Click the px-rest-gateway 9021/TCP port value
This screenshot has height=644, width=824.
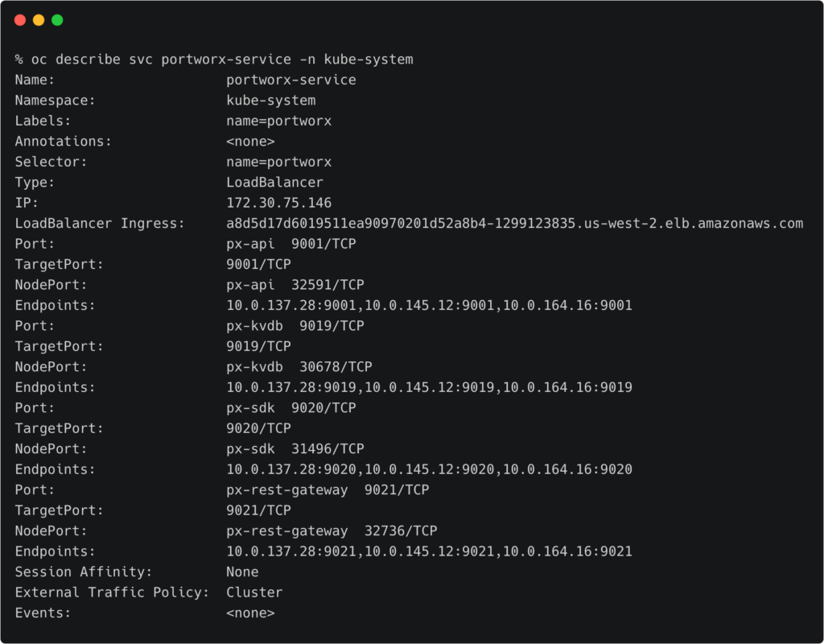328,489
